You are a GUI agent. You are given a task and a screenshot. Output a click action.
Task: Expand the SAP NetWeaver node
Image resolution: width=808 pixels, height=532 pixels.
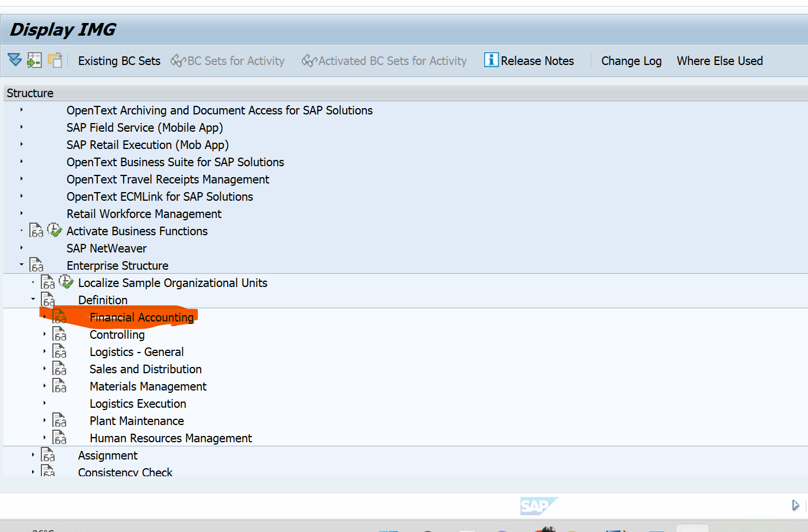point(22,248)
